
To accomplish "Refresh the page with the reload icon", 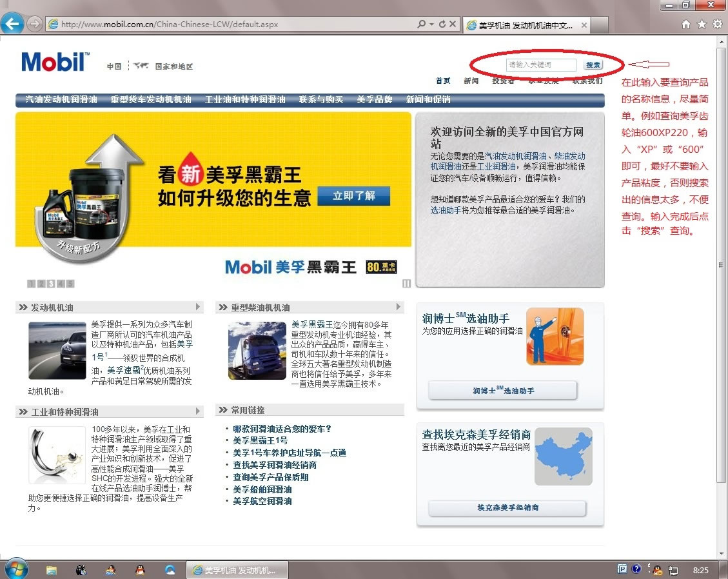I will [442, 25].
